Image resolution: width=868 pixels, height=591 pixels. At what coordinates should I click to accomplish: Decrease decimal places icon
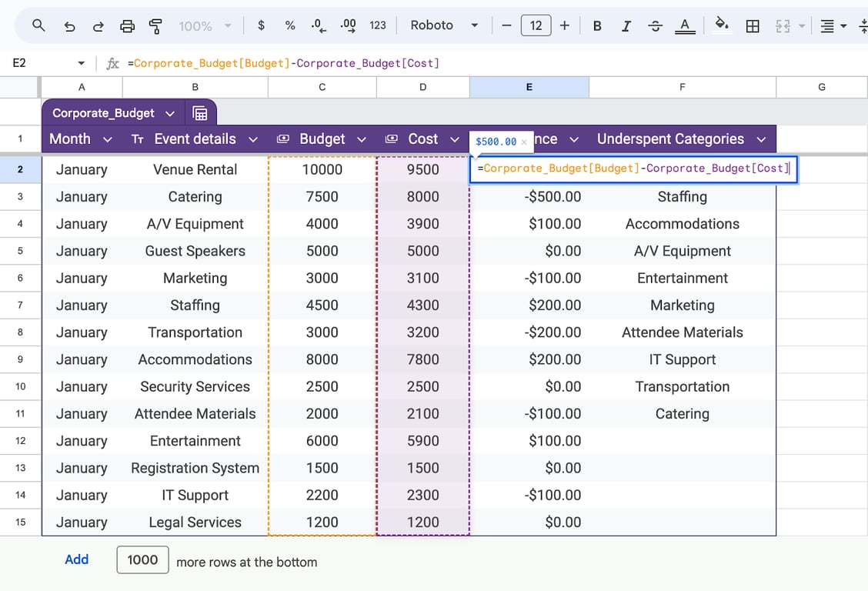point(319,25)
